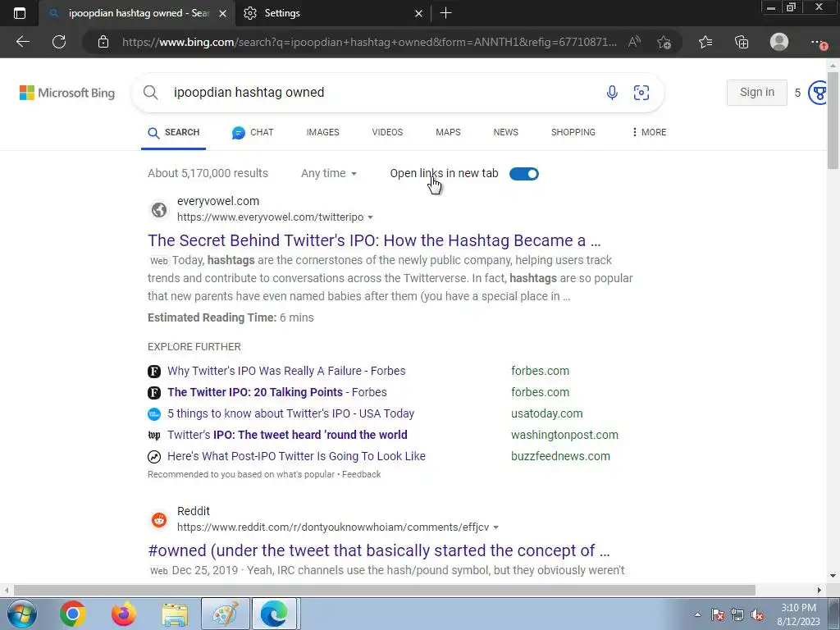Switch to the CHAT tab

(253, 132)
